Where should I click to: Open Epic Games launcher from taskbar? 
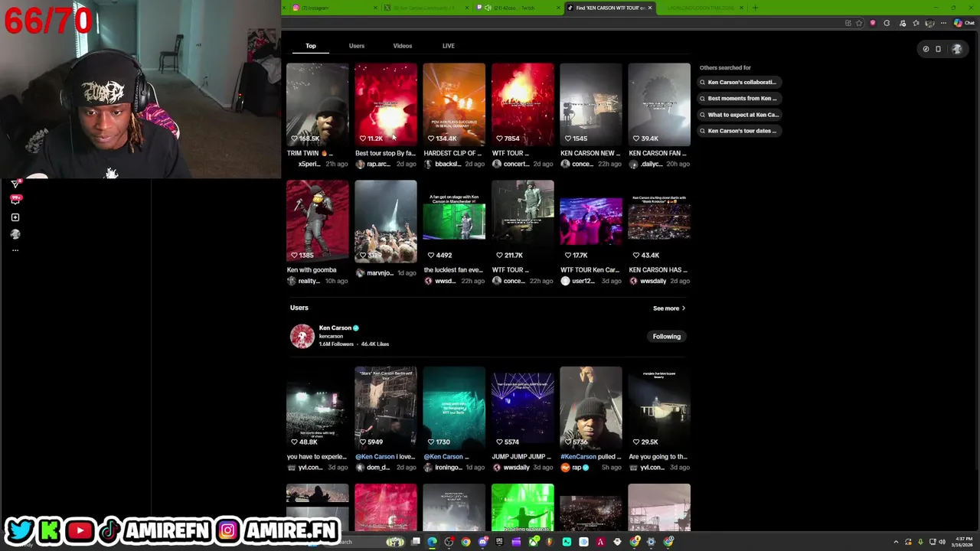[499, 542]
